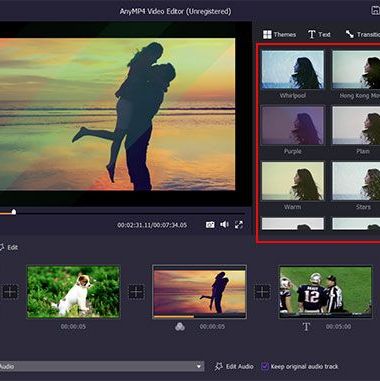Select the football clip in timeline
The height and width of the screenshot is (381, 380).
click(x=325, y=291)
